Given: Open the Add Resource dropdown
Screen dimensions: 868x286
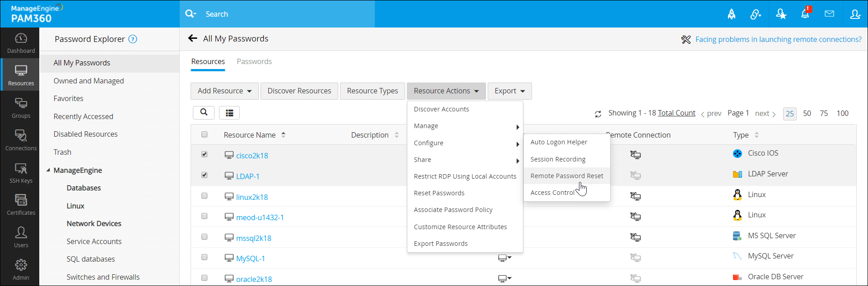Looking at the screenshot, I should click(224, 91).
